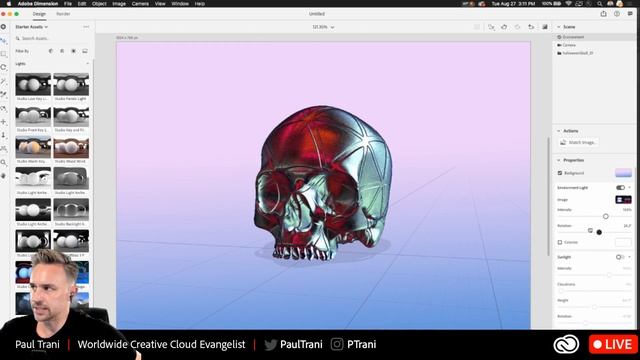Open the Window menu
The image size is (640, 360).
(180, 4)
